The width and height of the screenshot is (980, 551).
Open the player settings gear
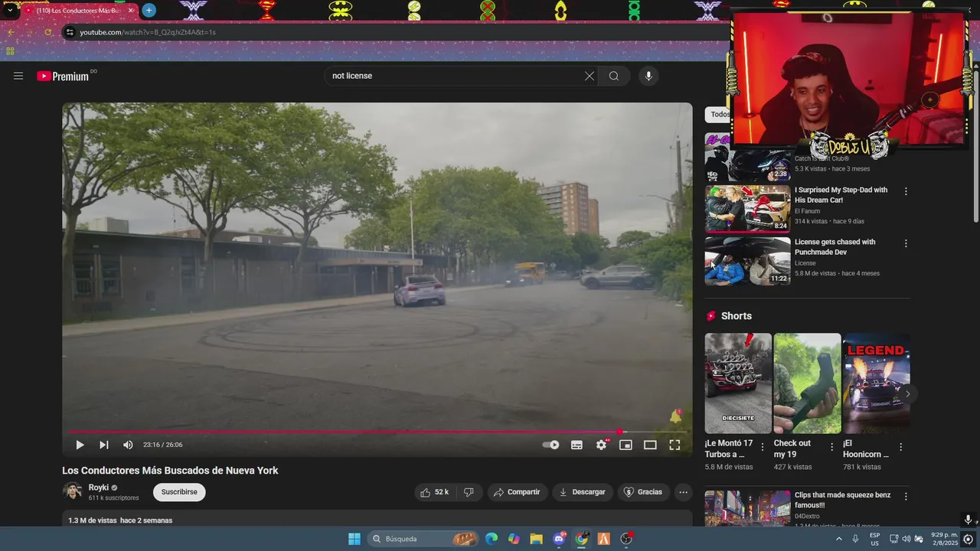(x=602, y=445)
